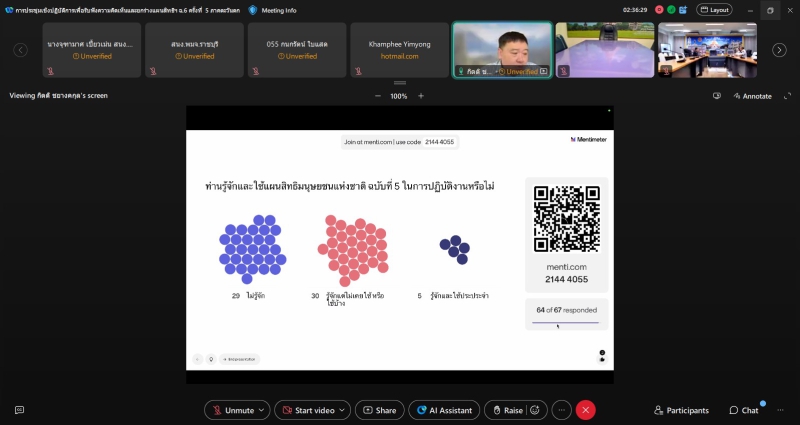Open closed captions icon at bottom left

(x=19, y=410)
